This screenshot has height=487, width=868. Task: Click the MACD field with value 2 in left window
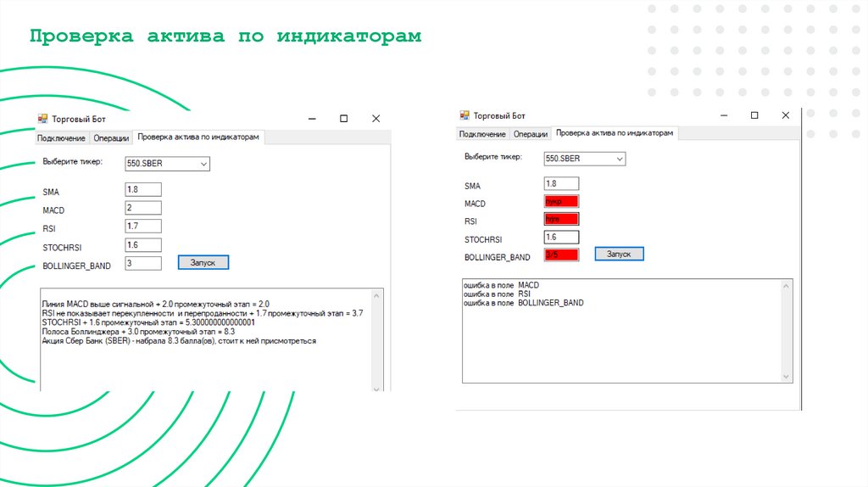click(142, 208)
